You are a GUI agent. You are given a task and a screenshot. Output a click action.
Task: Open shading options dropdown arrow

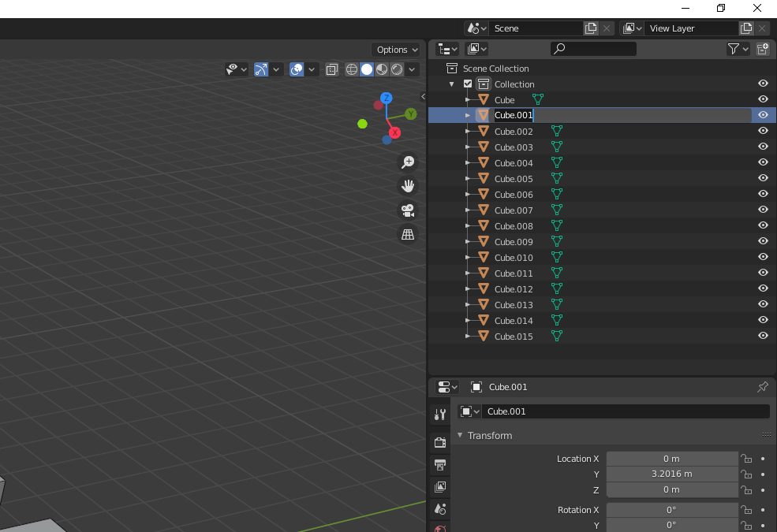coord(412,69)
